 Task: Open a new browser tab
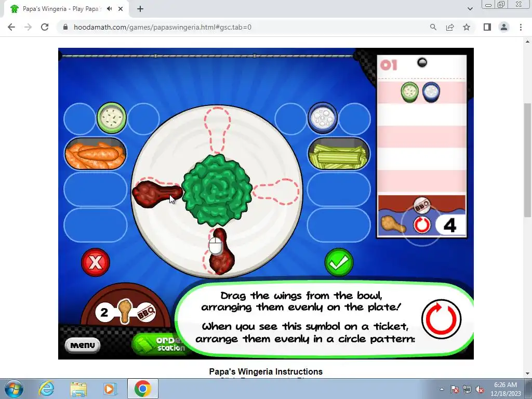(140, 9)
